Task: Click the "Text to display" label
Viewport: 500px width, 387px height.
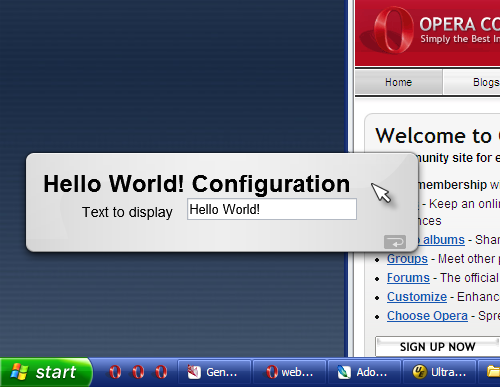Action: click(127, 212)
